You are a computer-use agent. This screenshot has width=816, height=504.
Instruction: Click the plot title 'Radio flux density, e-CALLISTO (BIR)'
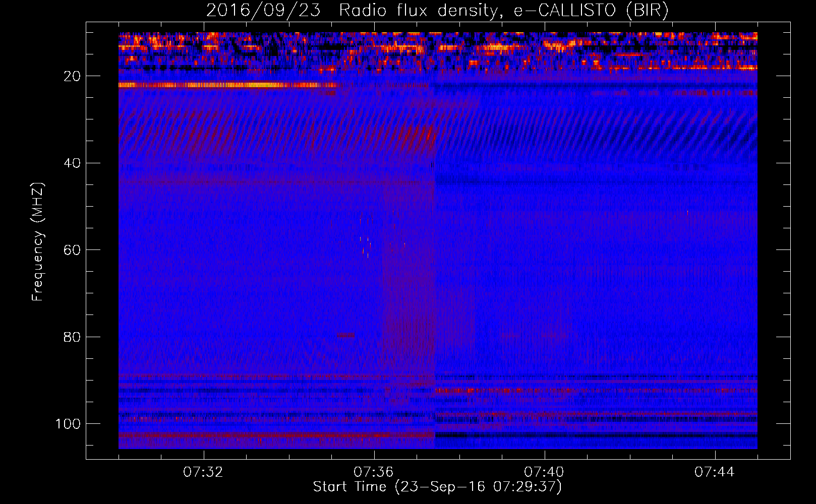pos(503,10)
